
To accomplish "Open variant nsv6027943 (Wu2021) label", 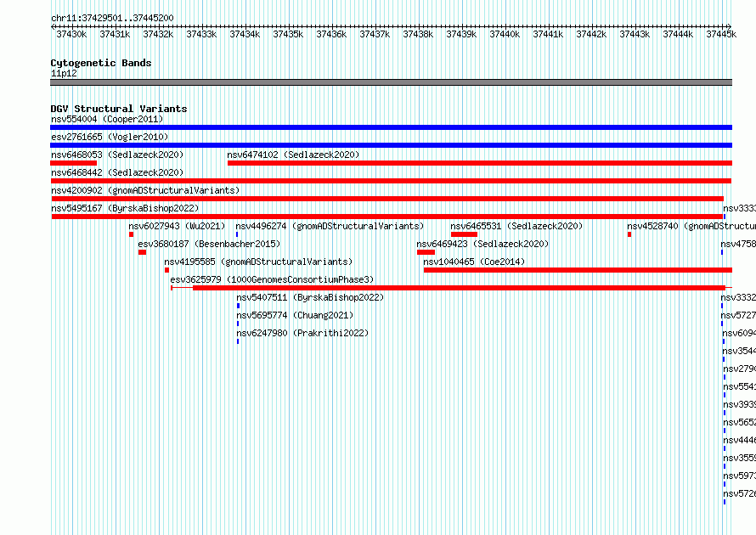I will tap(177, 226).
